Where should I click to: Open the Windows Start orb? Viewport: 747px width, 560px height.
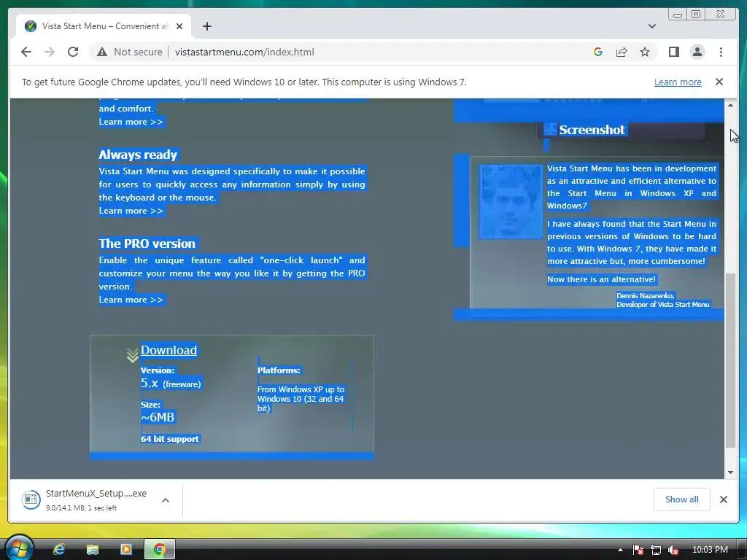19,548
